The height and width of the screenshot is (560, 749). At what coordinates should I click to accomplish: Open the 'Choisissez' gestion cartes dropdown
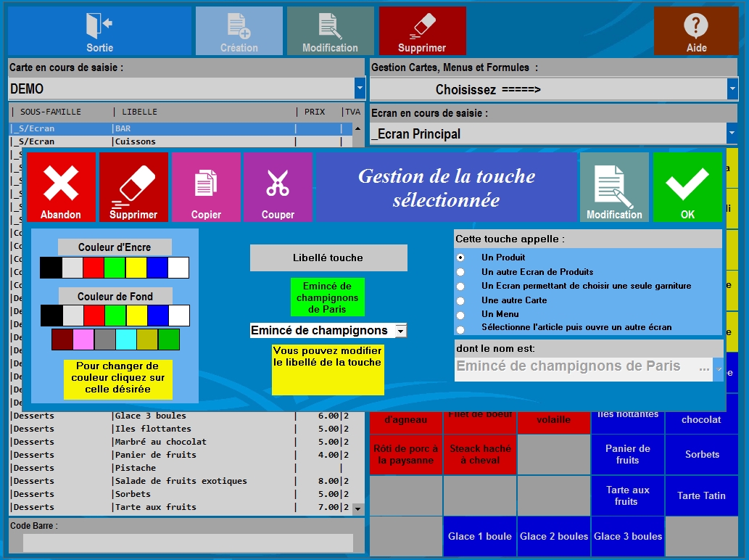point(732,89)
